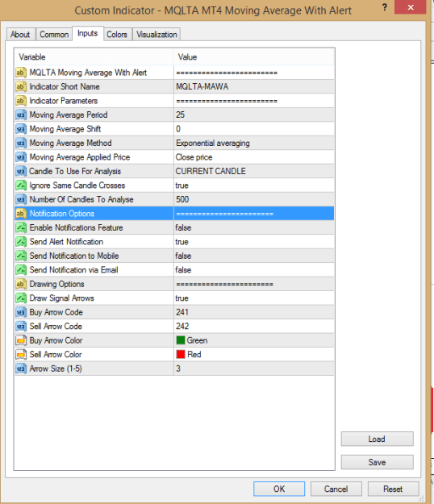Open the CURRENT CANDLE analysis value

[x=211, y=171]
